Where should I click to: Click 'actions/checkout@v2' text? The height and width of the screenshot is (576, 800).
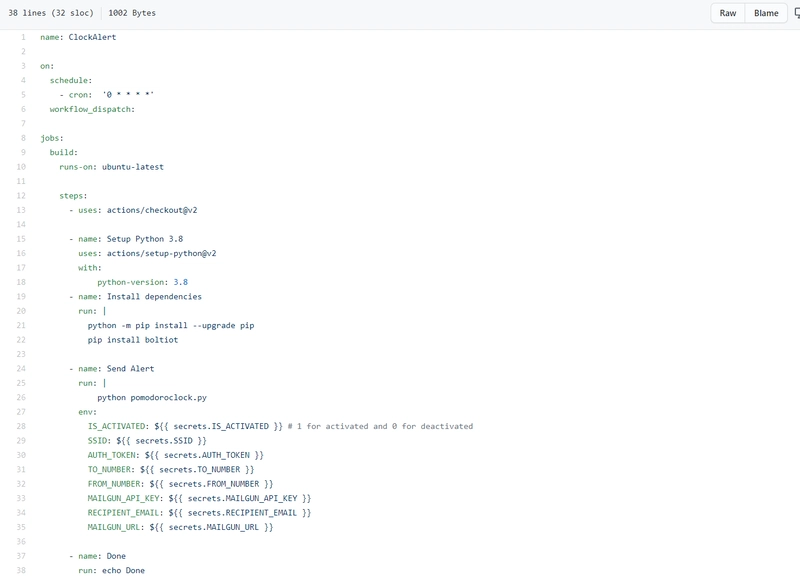pyautogui.click(x=152, y=210)
